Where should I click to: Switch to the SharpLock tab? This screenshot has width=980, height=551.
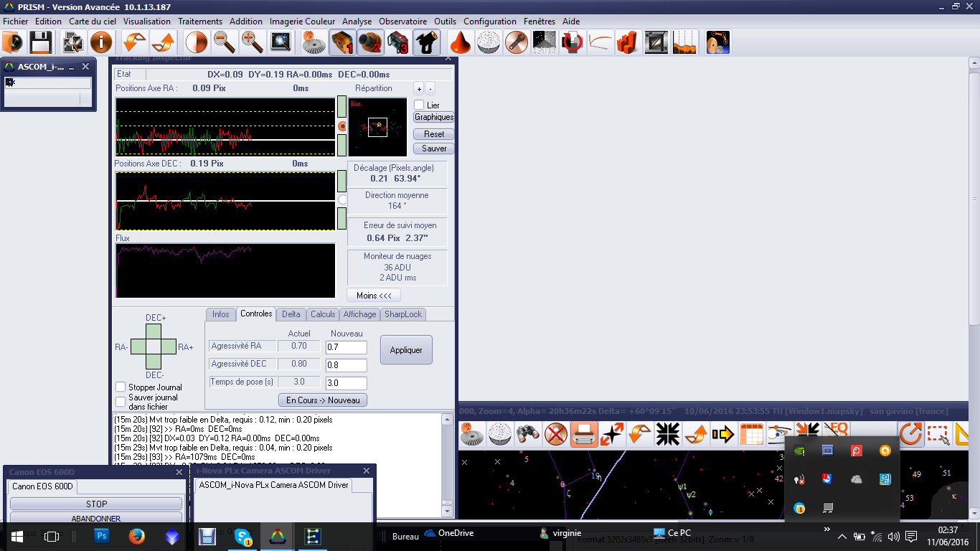404,314
